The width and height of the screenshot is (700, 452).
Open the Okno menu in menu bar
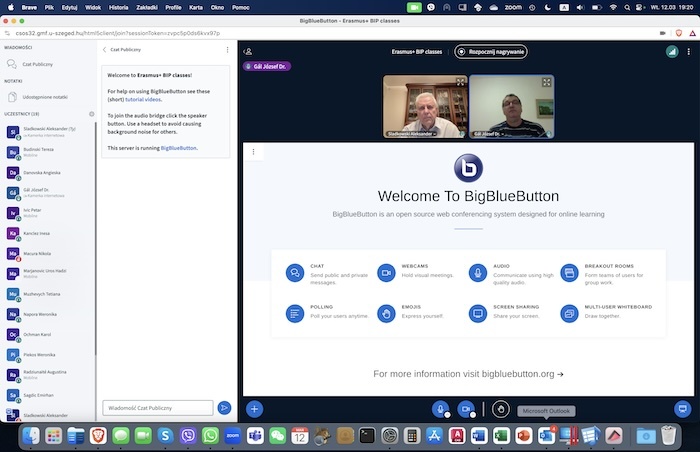click(217, 7)
